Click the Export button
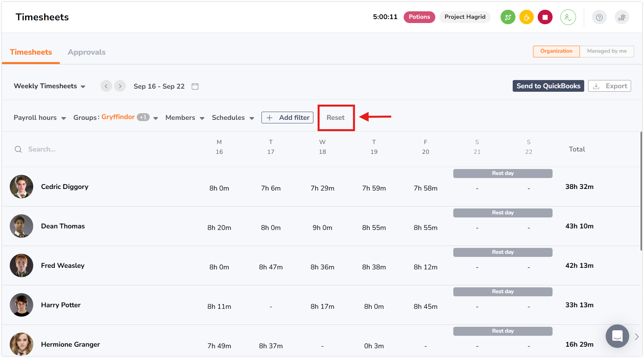Image resolution: width=644 pixels, height=358 pixels. tap(609, 86)
